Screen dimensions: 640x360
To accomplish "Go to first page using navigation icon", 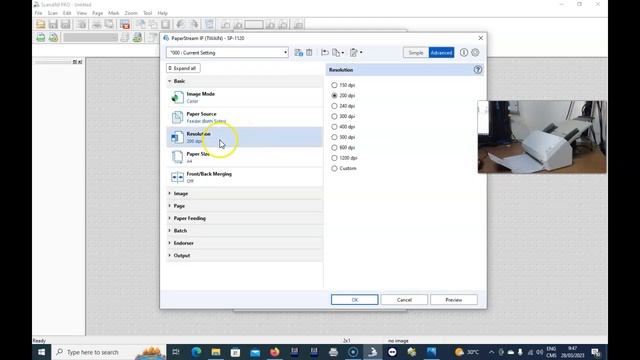I will (x=225, y=24).
